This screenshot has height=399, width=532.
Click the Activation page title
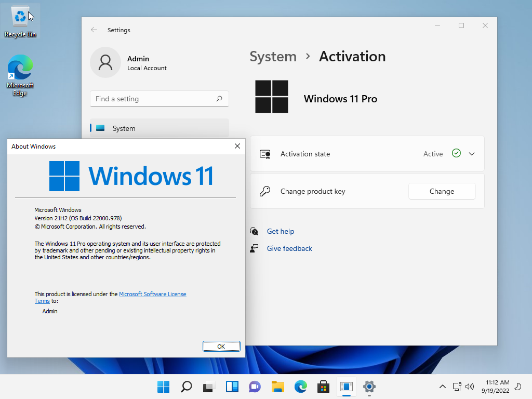click(352, 56)
